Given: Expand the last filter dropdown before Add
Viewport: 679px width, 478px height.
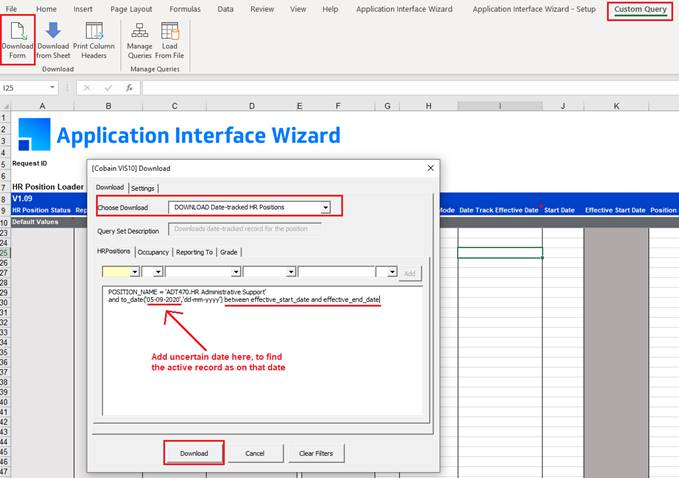Looking at the screenshot, I should 392,272.
